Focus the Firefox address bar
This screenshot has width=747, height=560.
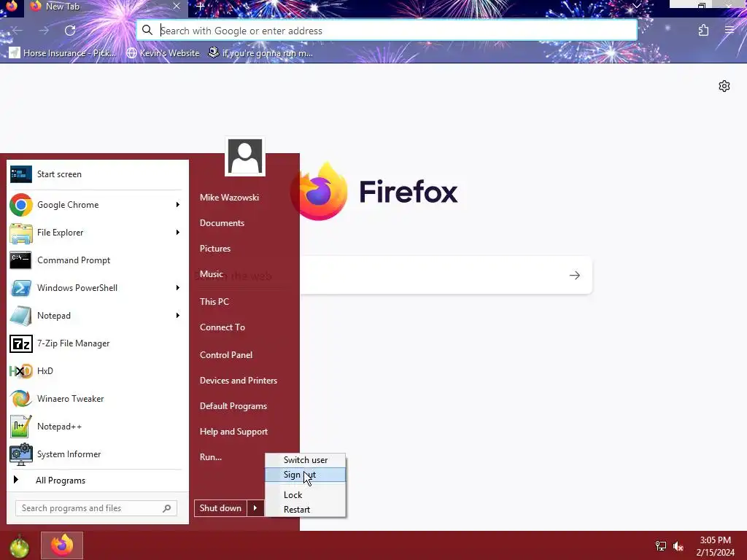pyautogui.click(x=387, y=31)
